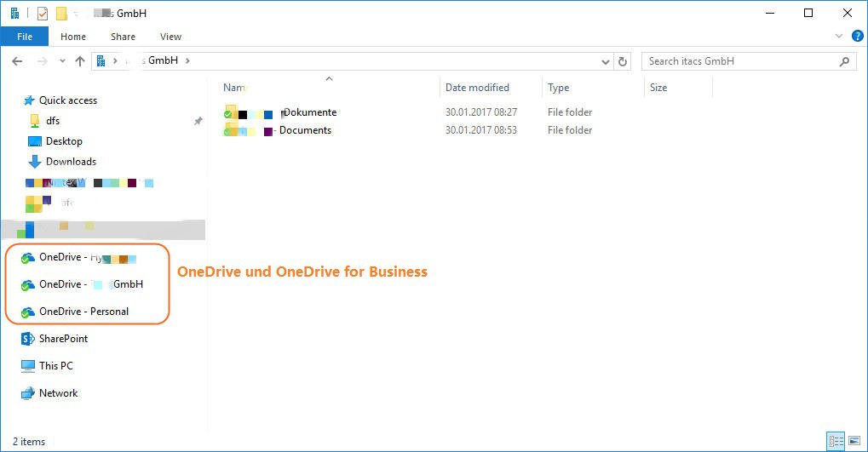This screenshot has width=868, height=452.
Task: Click the Help question mark icon
Action: point(856,37)
